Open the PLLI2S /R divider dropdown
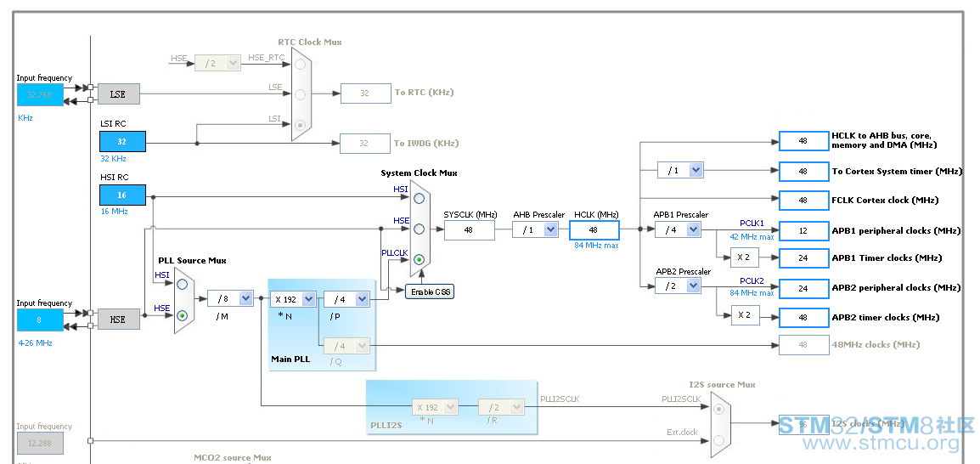 point(501,407)
